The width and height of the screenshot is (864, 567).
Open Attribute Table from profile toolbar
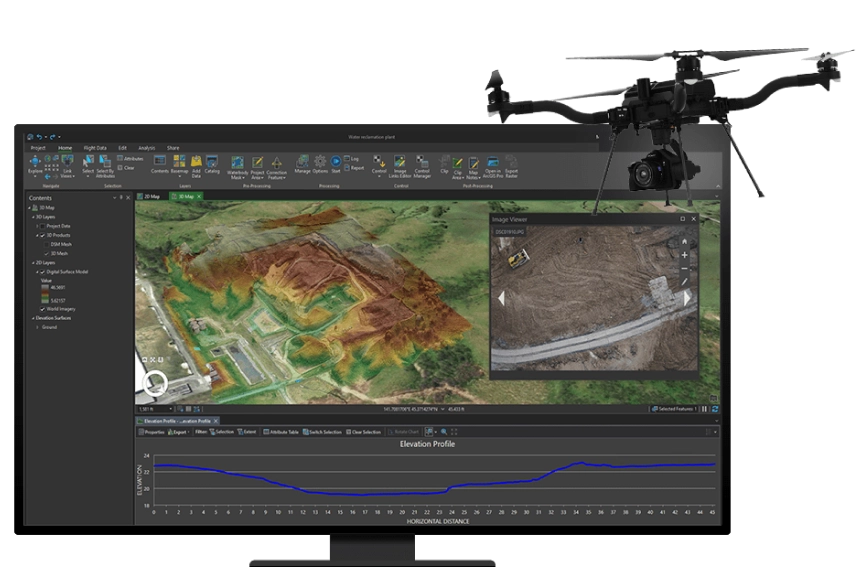[283, 432]
